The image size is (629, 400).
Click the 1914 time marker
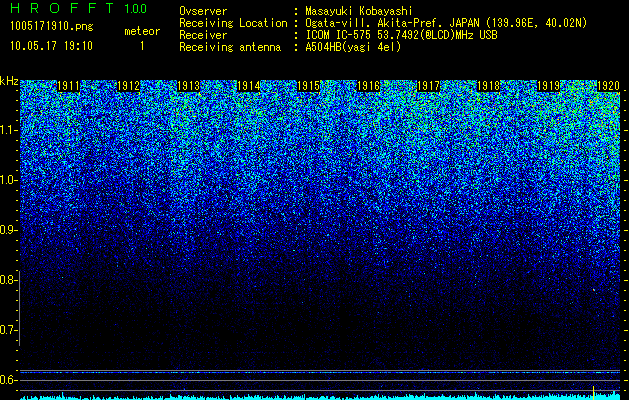249,86
